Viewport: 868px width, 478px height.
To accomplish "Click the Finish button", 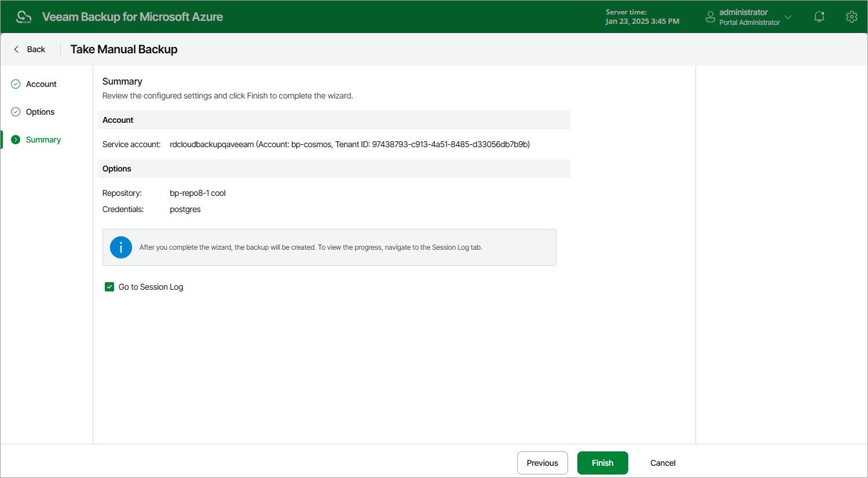I will tap(603, 463).
